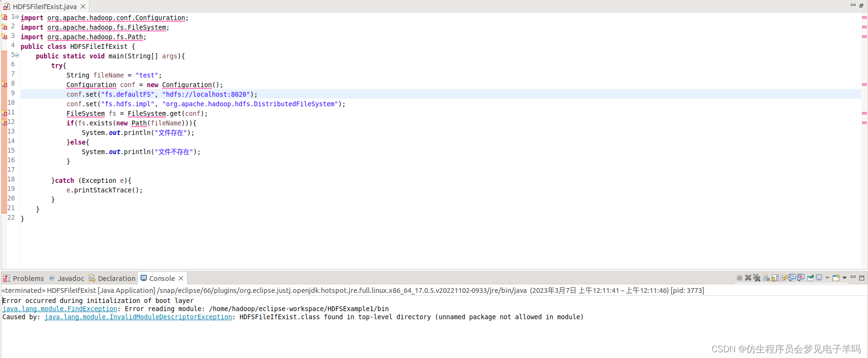Toggle Scroll Lock in the console
Viewport: 868px width, 358px height.
click(775, 278)
